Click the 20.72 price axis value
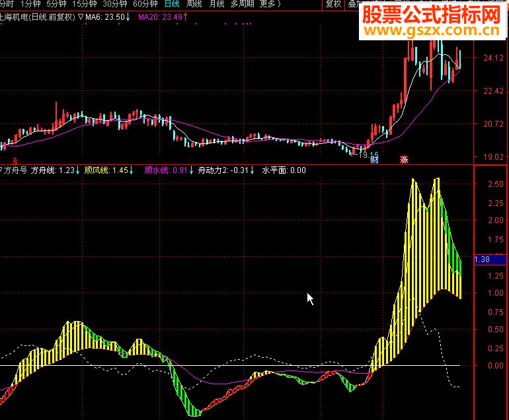The height and width of the screenshot is (420, 509). pos(493,124)
